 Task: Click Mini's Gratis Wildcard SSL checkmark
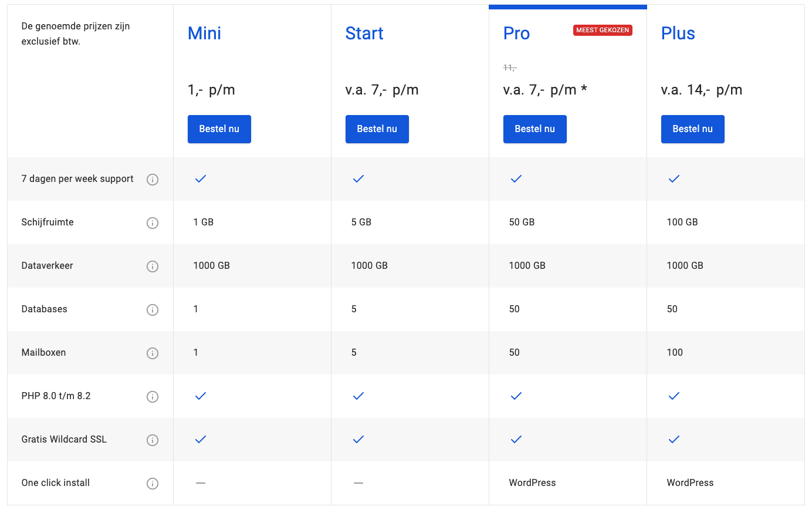click(201, 439)
